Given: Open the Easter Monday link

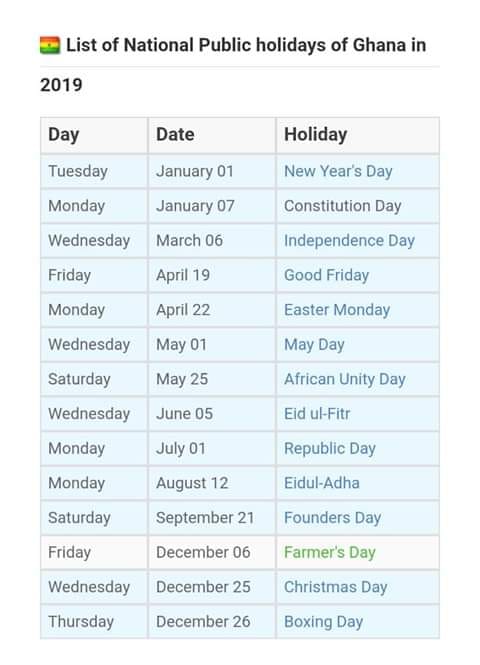Looking at the screenshot, I should [x=337, y=310].
